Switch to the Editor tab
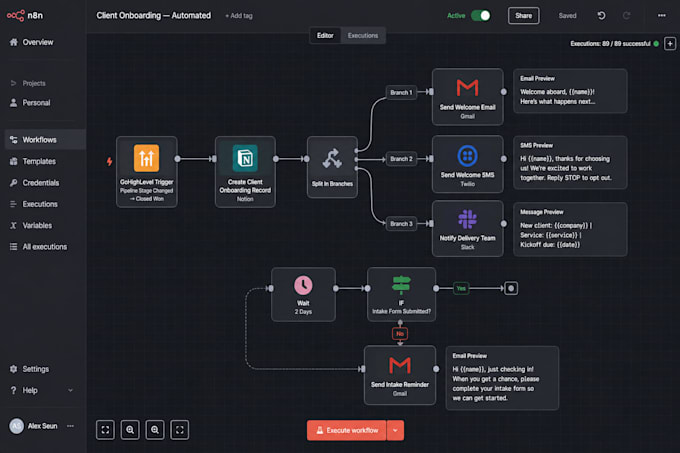Image resolution: width=680 pixels, height=453 pixels. coord(325,36)
